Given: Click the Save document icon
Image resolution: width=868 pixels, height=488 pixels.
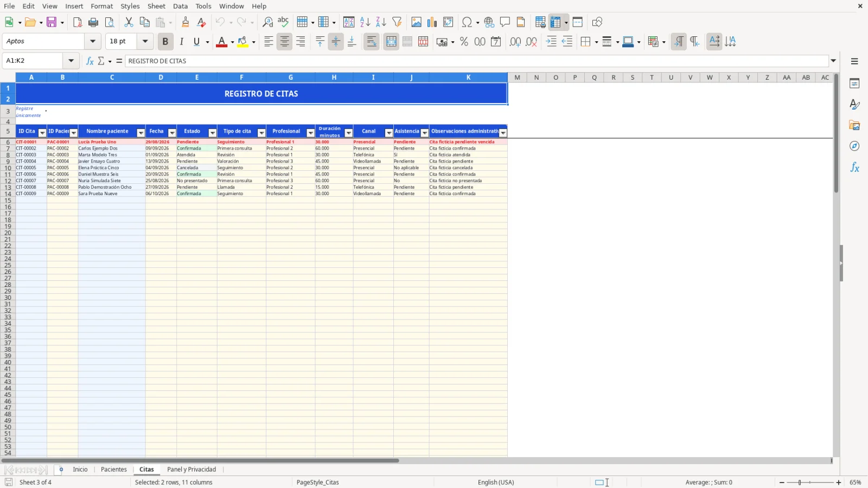Looking at the screenshot, I should [52, 22].
